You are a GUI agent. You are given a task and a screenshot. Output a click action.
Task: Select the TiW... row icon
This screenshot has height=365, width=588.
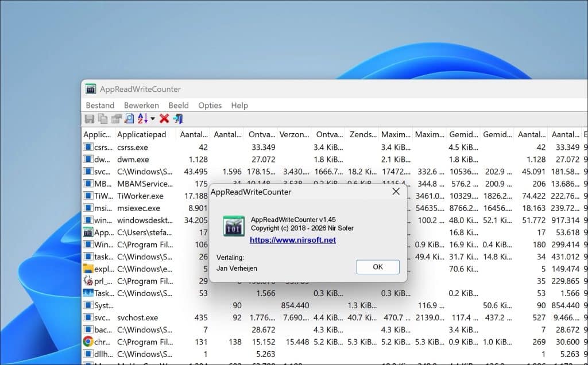click(x=88, y=196)
